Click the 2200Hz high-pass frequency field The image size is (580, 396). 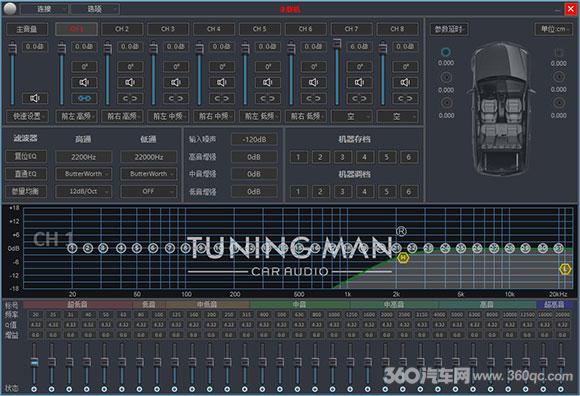[x=84, y=157]
